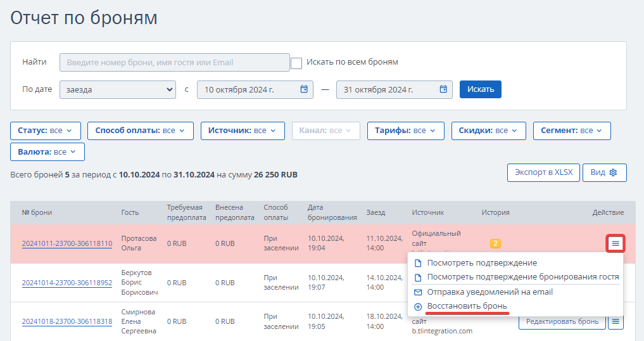Click the Требуемая предоплата column header

coord(186,212)
